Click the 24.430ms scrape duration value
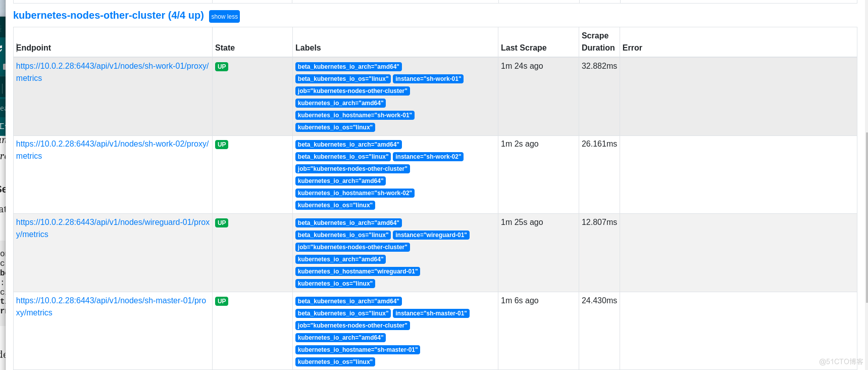Screen dimensions: 868x370 tap(599, 301)
